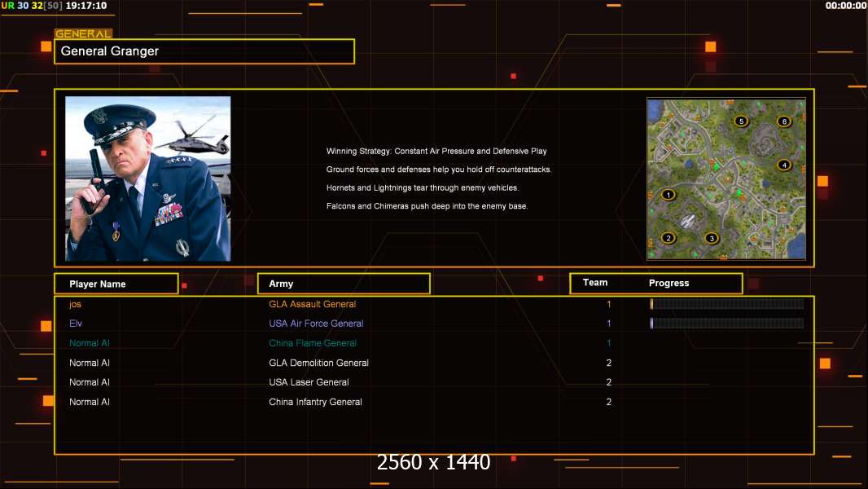The image size is (868, 489).
Task: Click the 19:17:10 clock readout
Action: pos(85,6)
